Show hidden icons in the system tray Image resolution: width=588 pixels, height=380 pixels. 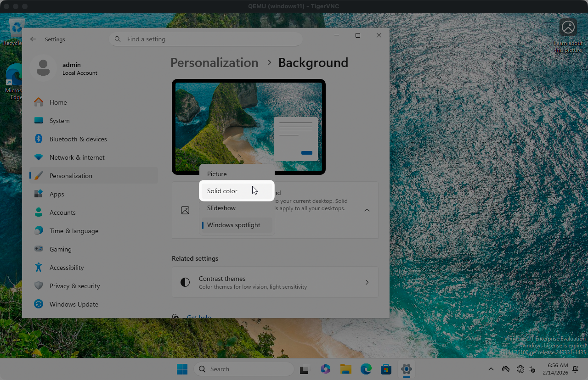coord(491,369)
